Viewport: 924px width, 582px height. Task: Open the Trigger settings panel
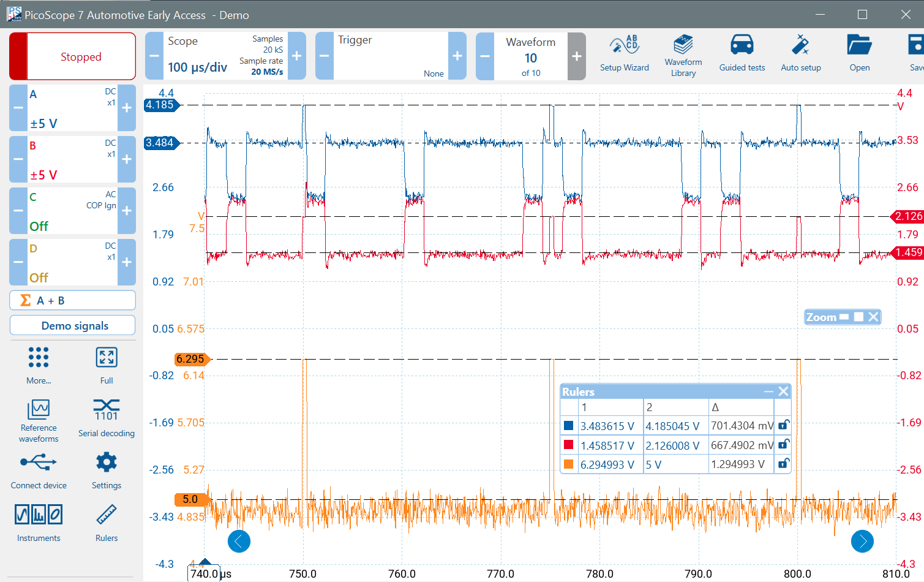(x=391, y=56)
